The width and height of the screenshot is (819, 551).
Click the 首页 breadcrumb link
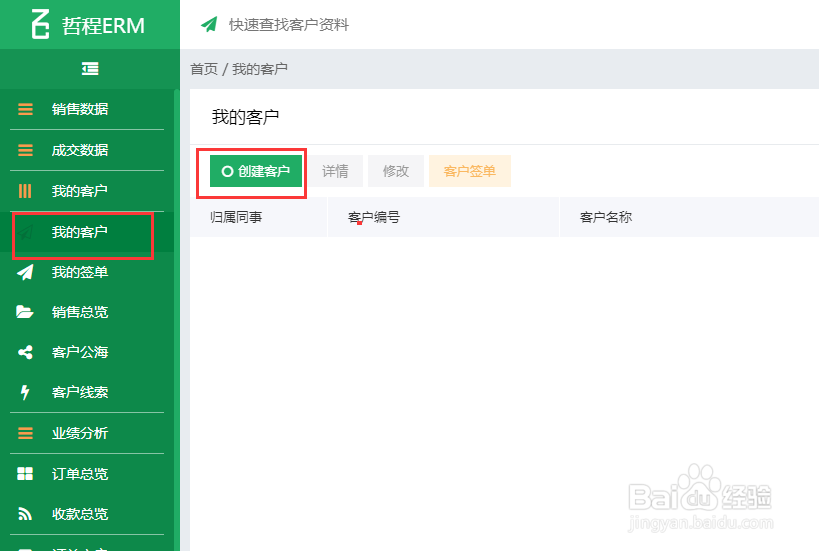204,69
